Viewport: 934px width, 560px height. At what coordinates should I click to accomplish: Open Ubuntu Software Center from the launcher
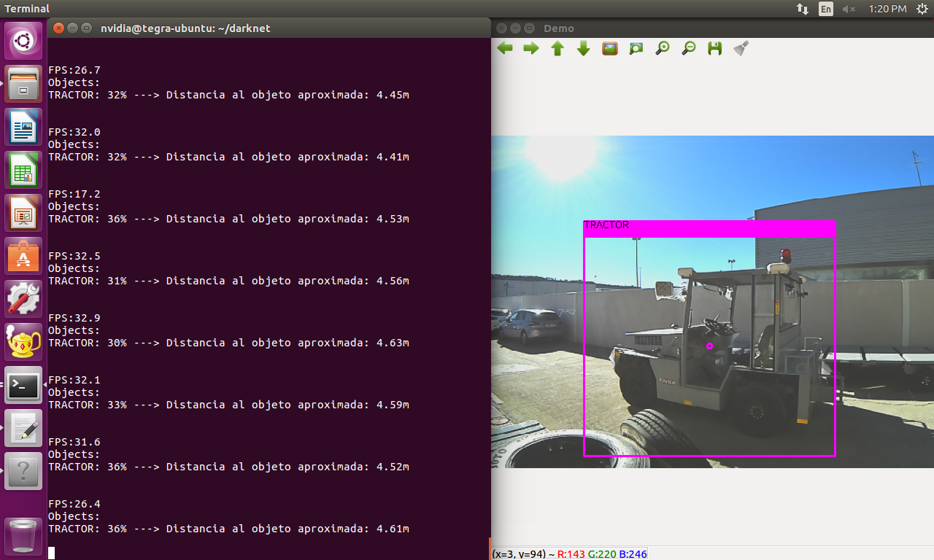pyautogui.click(x=23, y=256)
